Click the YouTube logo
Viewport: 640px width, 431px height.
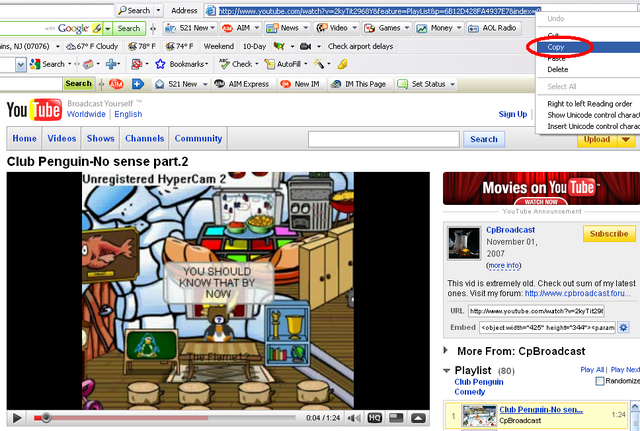click(34, 110)
